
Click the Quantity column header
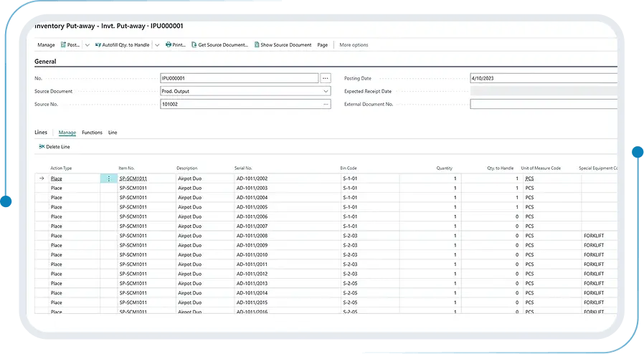[445, 168]
